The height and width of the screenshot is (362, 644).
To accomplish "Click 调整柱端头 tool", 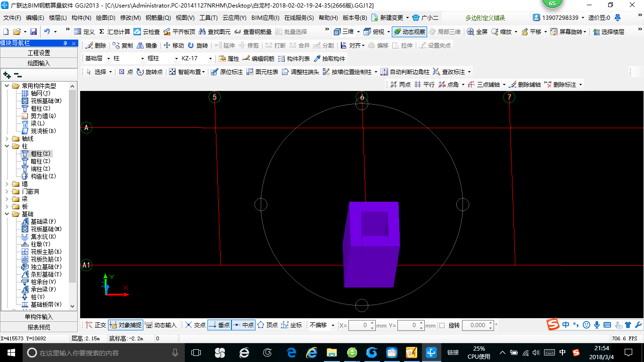I will tap(300, 72).
